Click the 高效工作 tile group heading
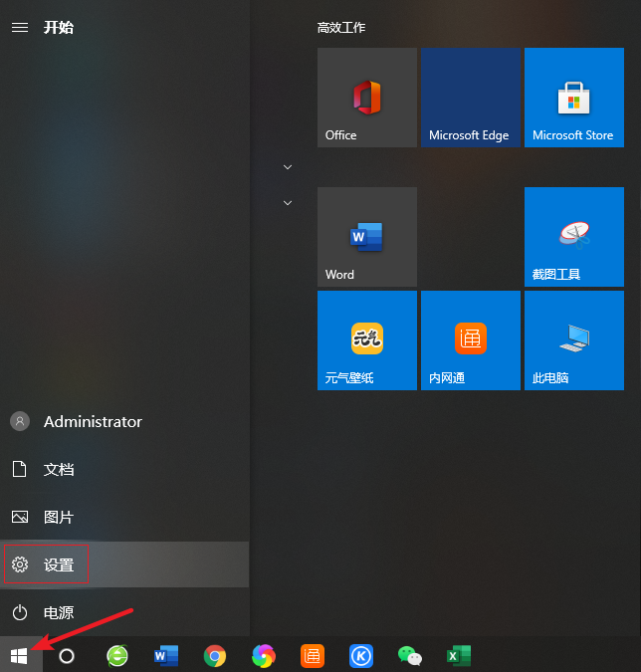 (x=341, y=27)
